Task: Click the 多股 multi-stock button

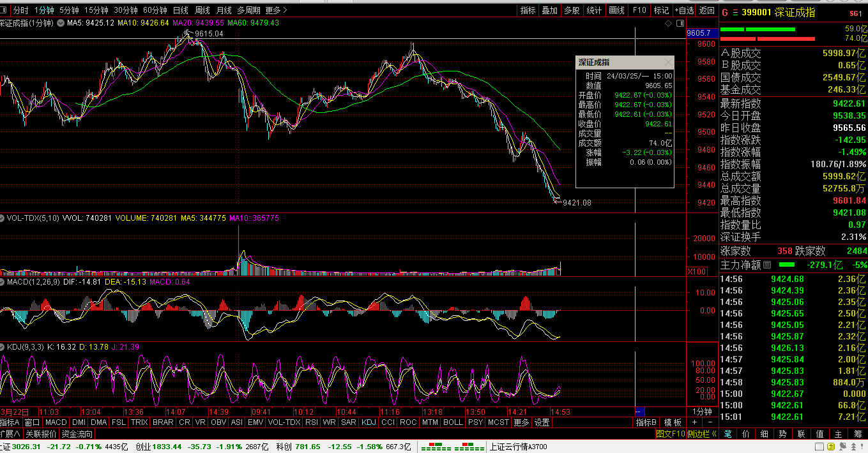Action: [x=572, y=10]
